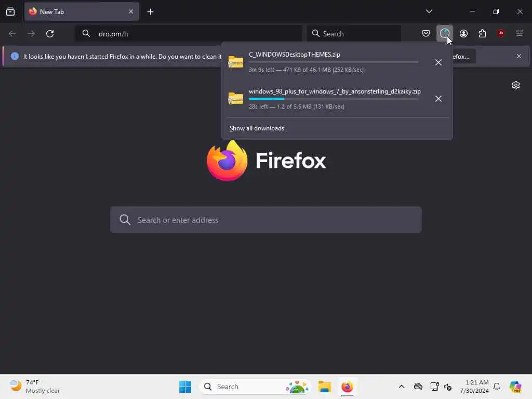Click the Firefox taskbar icon

pyautogui.click(x=347, y=387)
